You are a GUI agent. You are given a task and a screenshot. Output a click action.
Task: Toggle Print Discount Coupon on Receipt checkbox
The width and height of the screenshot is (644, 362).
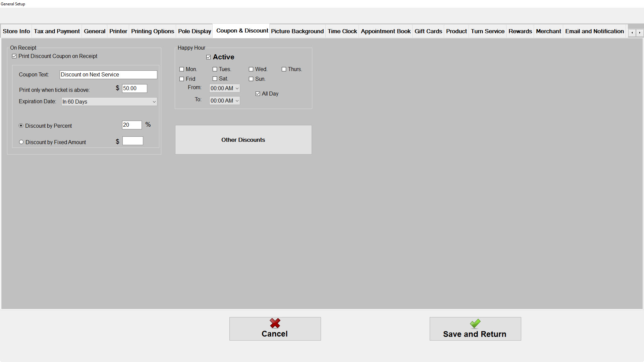14,56
